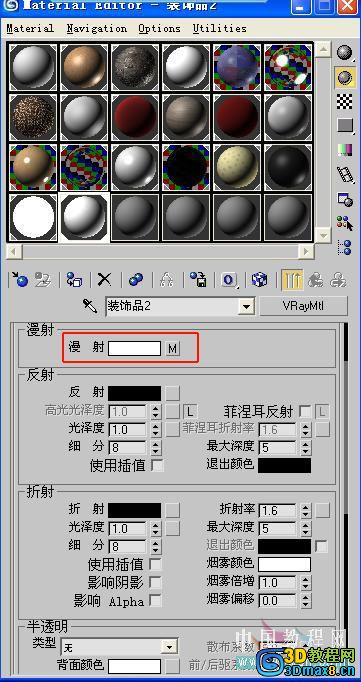Click the map button beside 反射 swatch
The height and width of the screenshot is (682, 361).
point(173,393)
